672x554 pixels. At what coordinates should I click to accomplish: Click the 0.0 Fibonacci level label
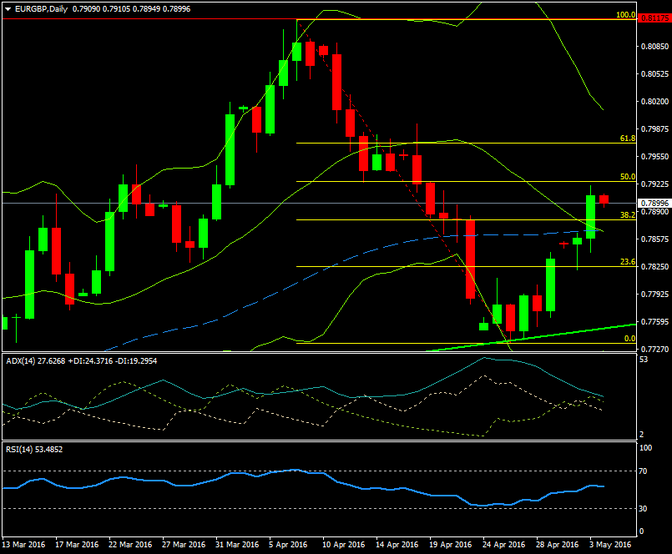pos(629,339)
